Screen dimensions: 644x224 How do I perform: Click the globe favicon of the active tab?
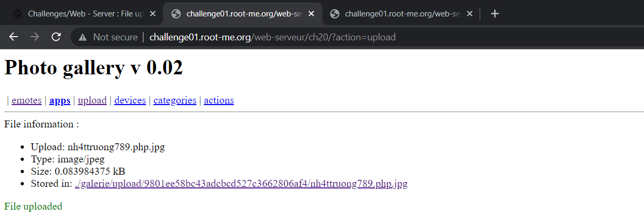coord(176,14)
